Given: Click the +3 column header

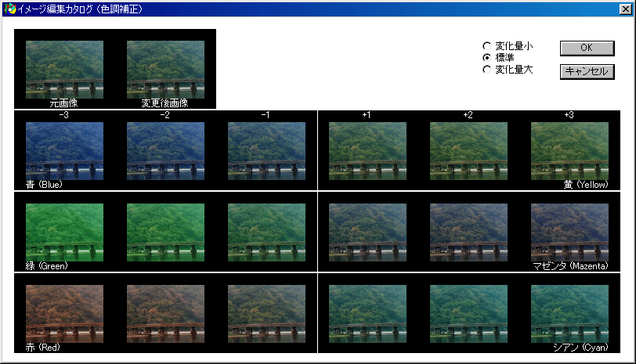Looking at the screenshot, I should pos(569,115).
